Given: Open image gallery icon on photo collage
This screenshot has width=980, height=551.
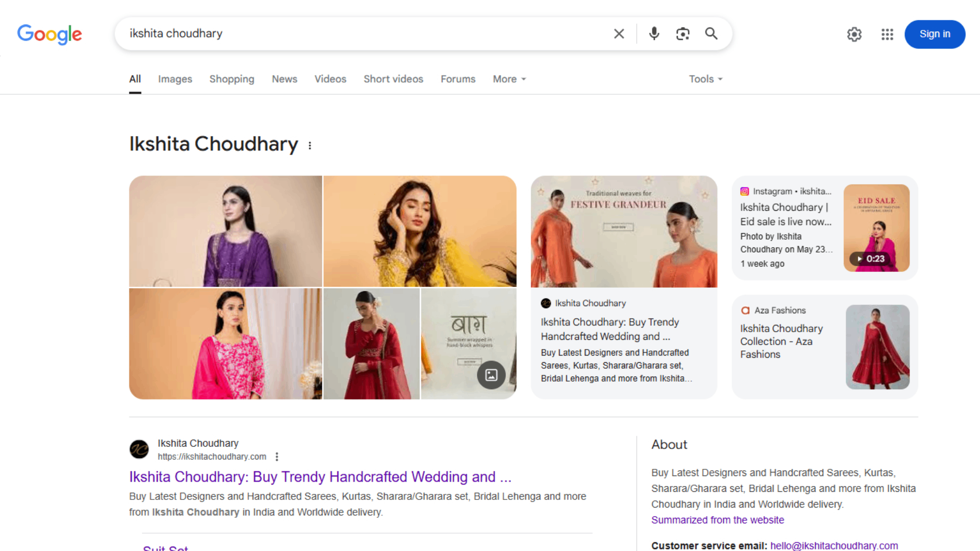Looking at the screenshot, I should point(491,375).
